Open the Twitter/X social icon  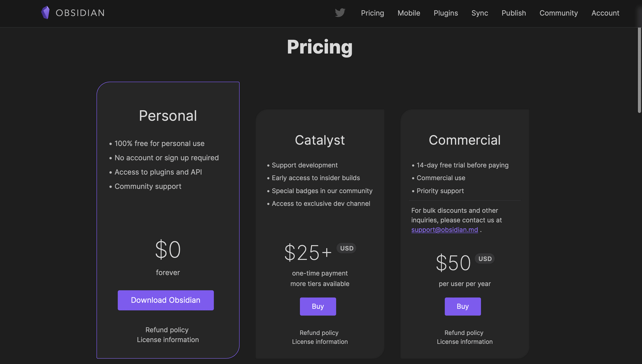click(340, 12)
